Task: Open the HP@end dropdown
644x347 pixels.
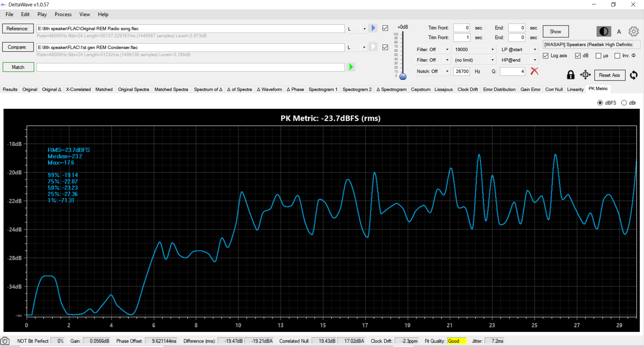Action: pyautogui.click(x=519, y=60)
